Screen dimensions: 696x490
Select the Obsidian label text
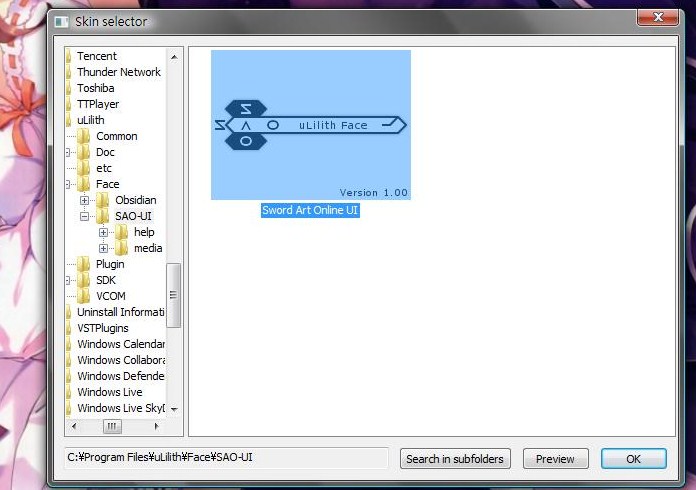click(x=136, y=200)
